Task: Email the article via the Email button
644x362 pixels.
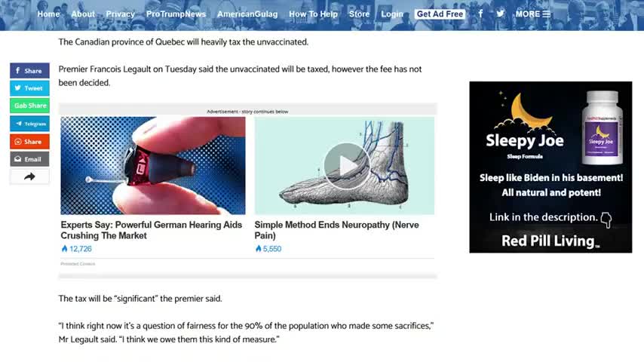Action: pos(29,159)
